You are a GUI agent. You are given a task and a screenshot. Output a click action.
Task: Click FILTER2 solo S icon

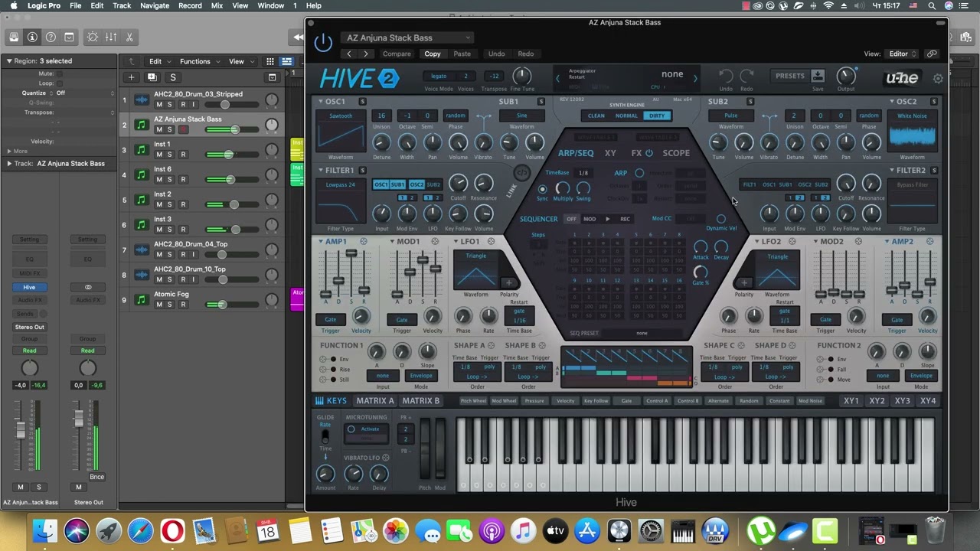934,170
